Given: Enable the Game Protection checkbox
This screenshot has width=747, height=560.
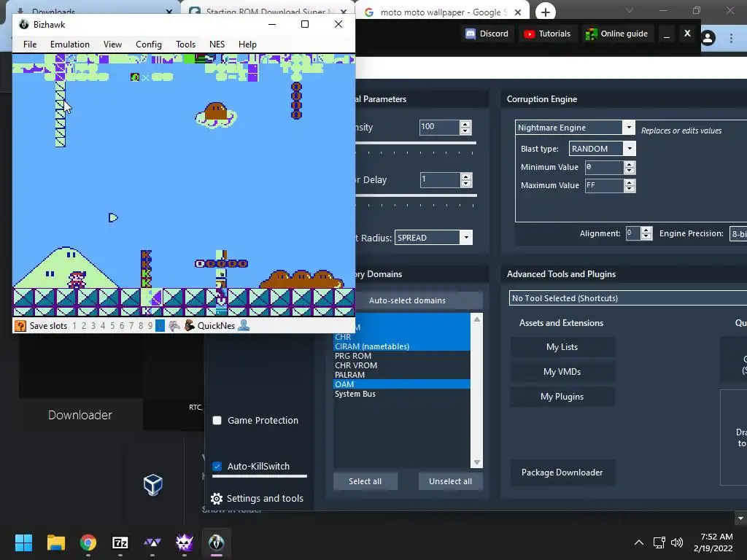Looking at the screenshot, I should click(x=217, y=421).
